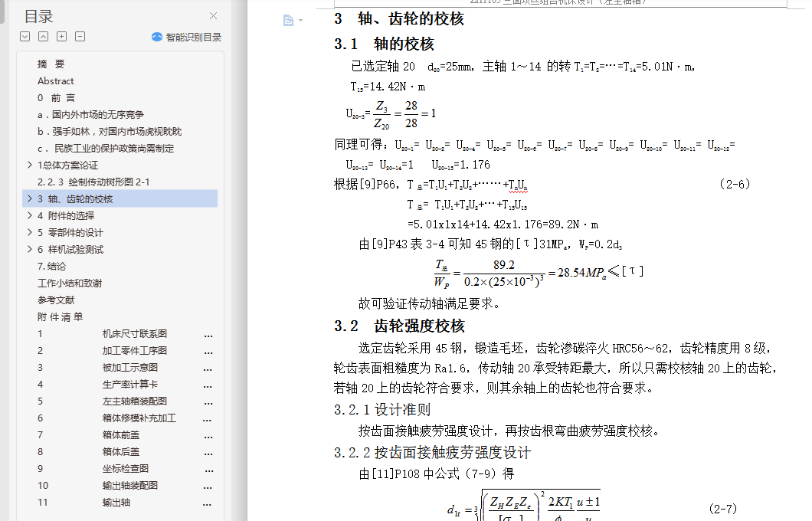Click the subheading 3.2.2 按齿面接触疲劳强度设计
This screenshot has width=812, height=521.
[432, 453]
